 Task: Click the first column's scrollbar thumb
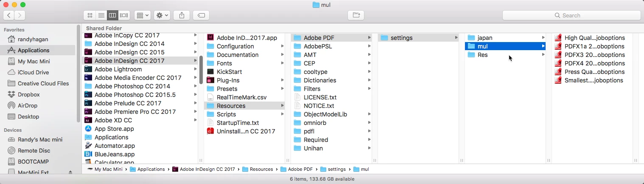pos(201,70)
